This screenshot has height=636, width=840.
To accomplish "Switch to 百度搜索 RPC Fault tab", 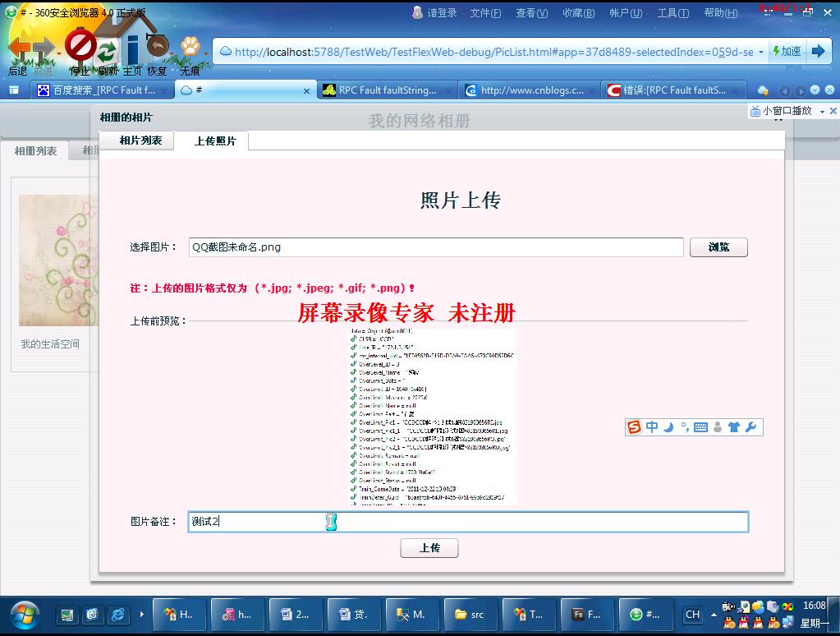I will pyautogui.click(x=102, y=90).
